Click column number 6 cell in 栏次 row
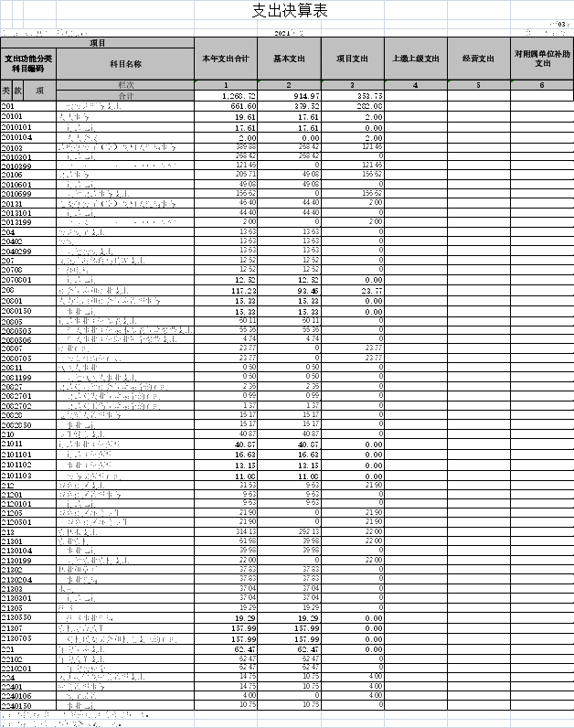574x728 pixels. click(x=542, y=85)
